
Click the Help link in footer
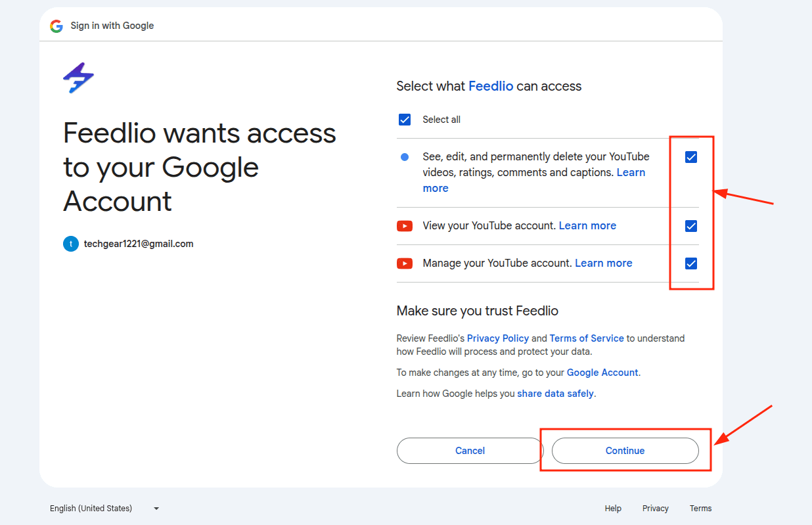click(x=613, y=508)
